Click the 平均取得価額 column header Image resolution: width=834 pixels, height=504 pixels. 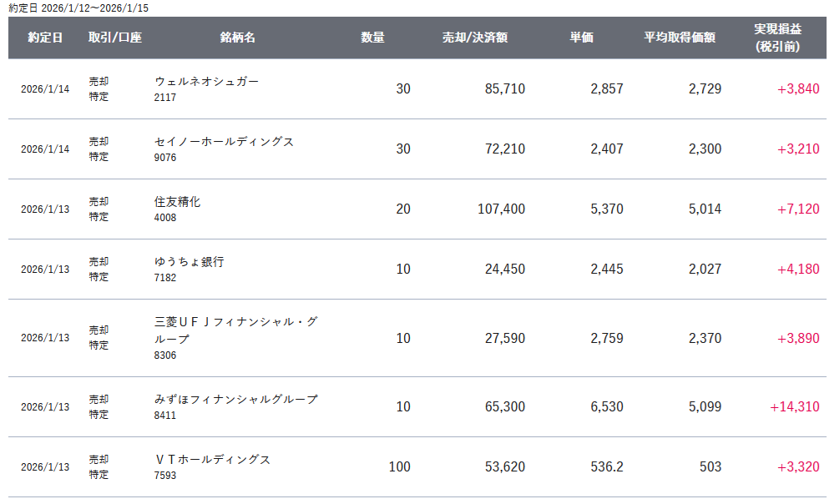tap(680, 38)
